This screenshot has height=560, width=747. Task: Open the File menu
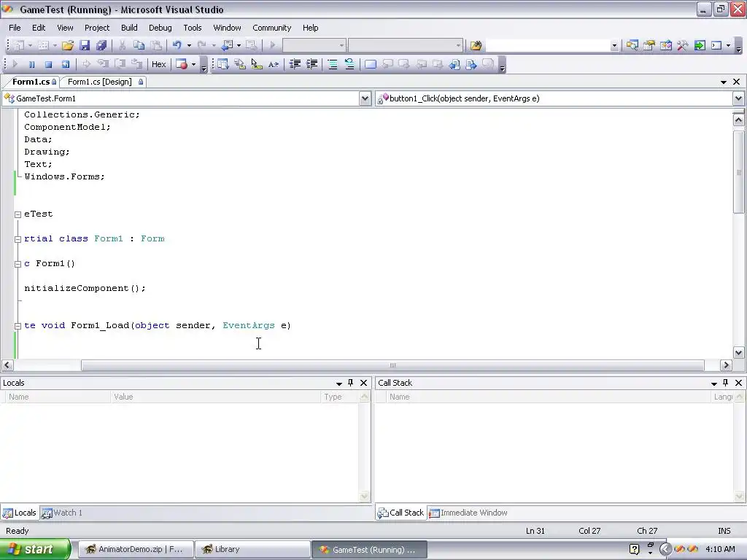click(x=15, y=28)
